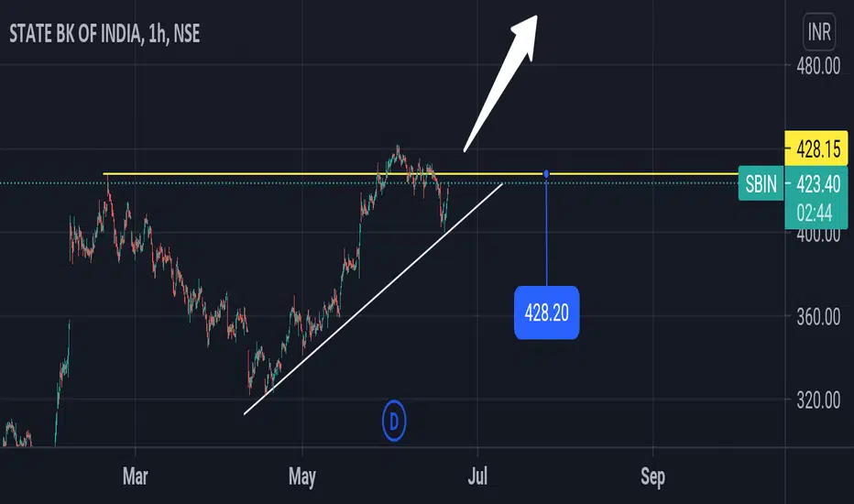This screenshot has width=854, height=504.
Task: Click the May label on time axis
Action: click(302, 477)
